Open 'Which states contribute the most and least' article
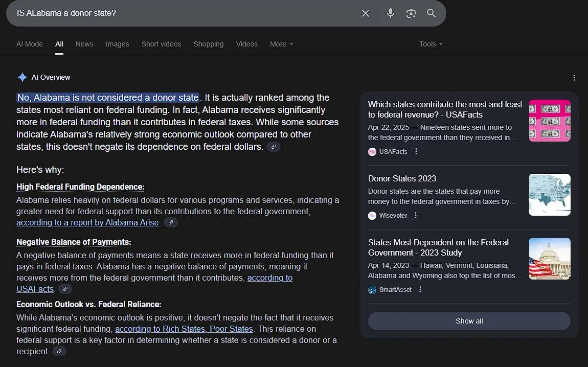Image resolution: width=588 pixels, height=367 pixels. click(445, 109)
